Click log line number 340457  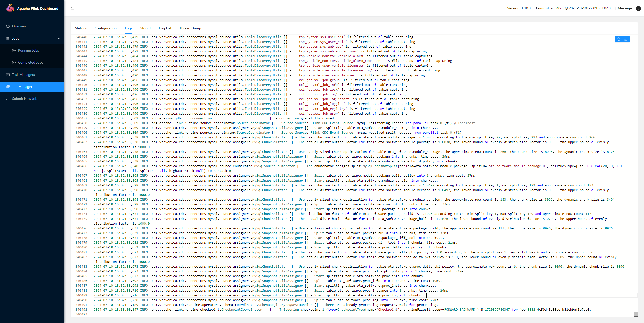81,118
